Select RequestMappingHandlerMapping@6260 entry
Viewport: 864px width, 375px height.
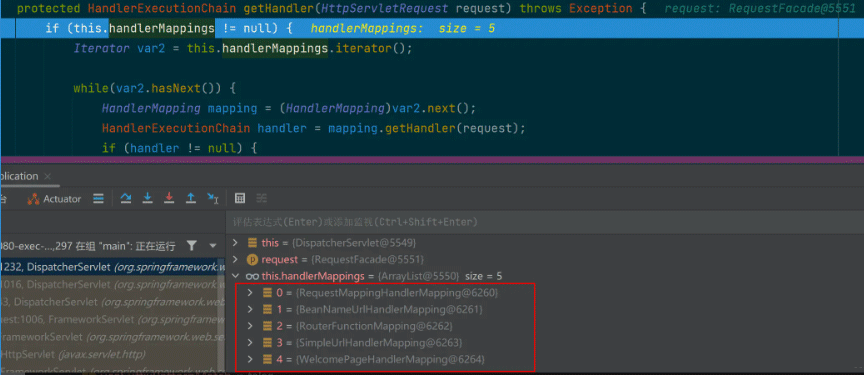tap(397, 293)
